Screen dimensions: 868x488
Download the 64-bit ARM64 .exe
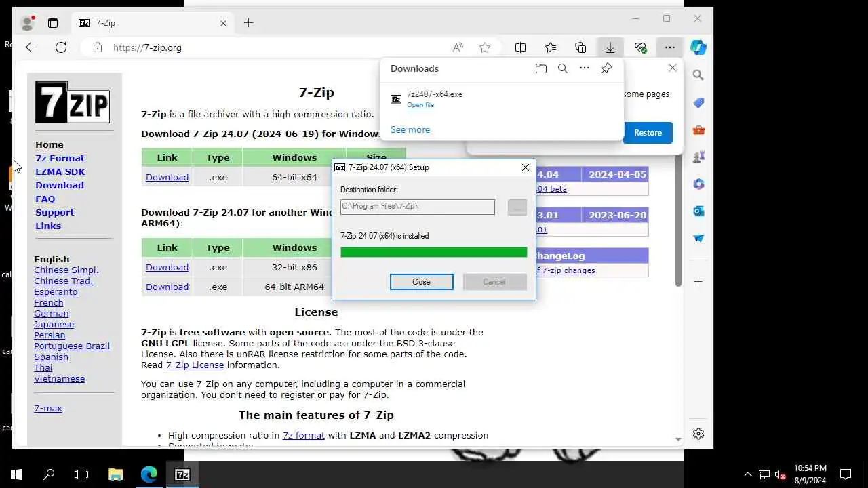point(167,287)
